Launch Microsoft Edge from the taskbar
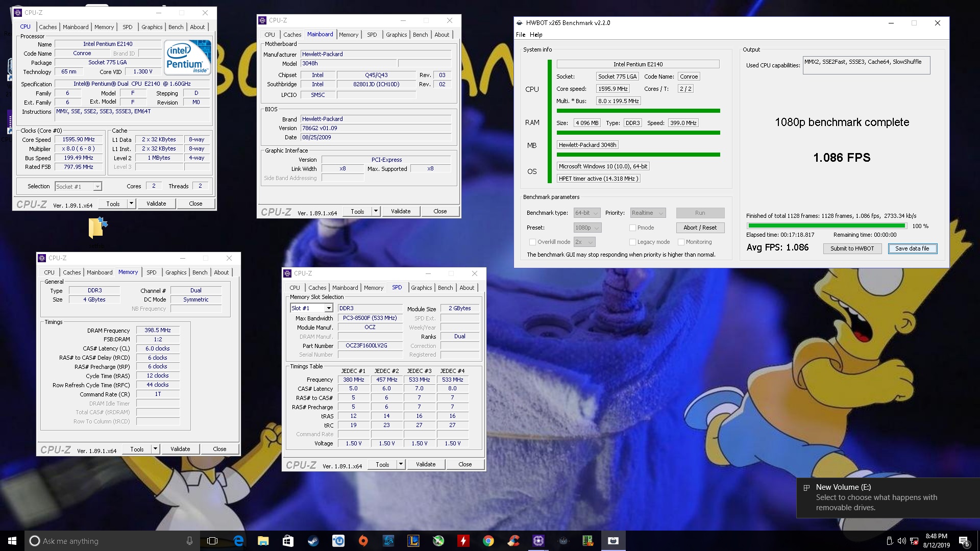The image size is (980, 551). click(x=238, y=541)
